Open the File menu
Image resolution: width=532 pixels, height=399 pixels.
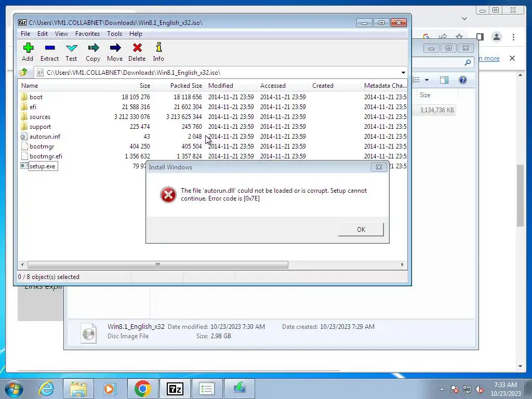tap(25, 34)
